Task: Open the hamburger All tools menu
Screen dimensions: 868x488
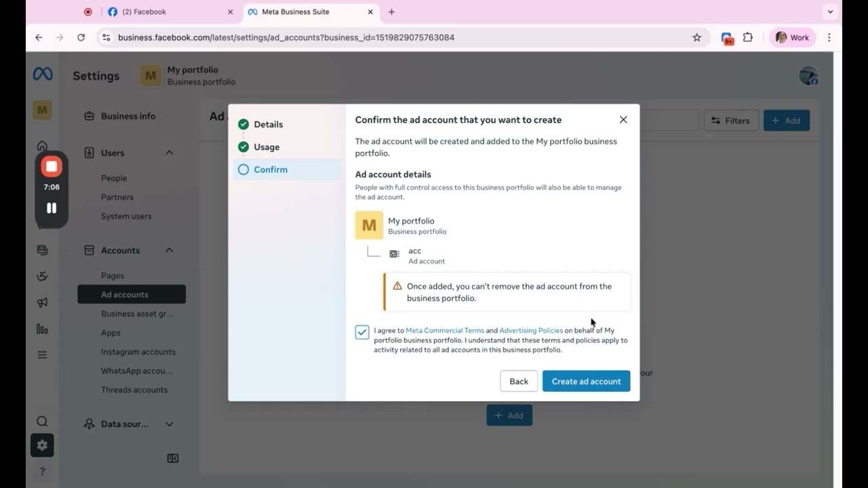Action: 42,354
